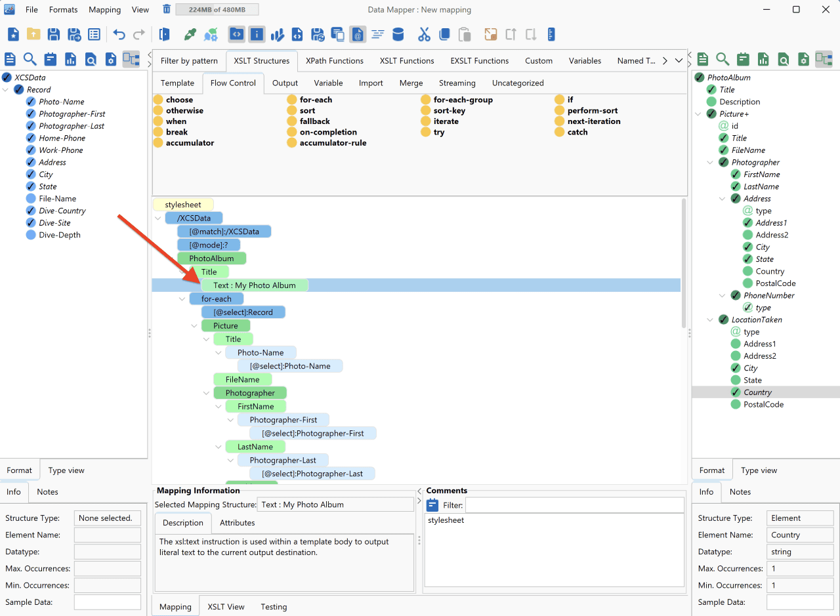This screenshot has width=840, height=616.
Task: Click the unchecked circle of Dive-Depth
Action: point(31,235)
